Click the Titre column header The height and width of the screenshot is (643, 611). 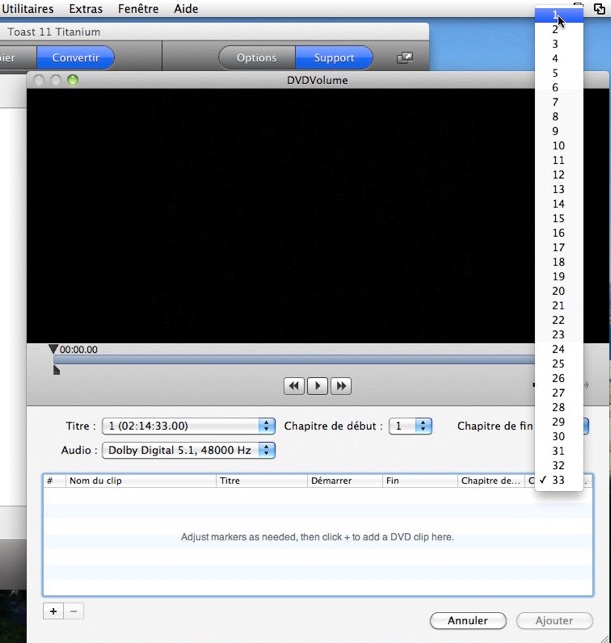tap(262, 481)
